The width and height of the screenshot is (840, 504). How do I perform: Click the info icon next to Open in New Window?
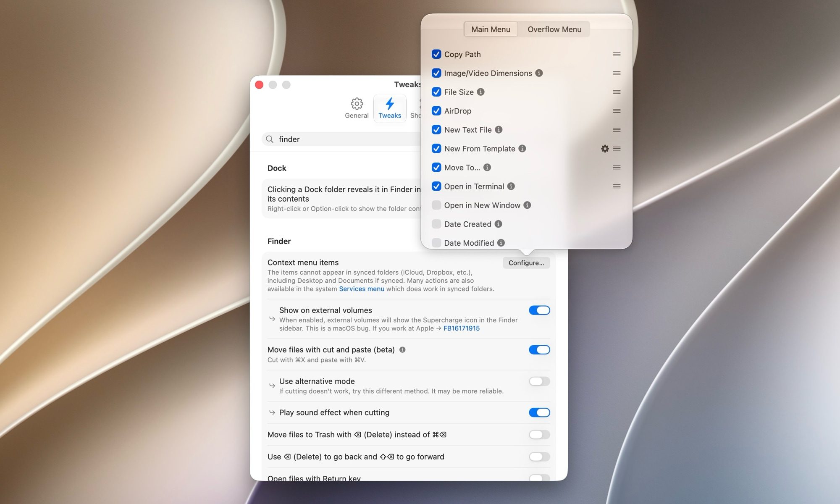[x=528, y=205]
